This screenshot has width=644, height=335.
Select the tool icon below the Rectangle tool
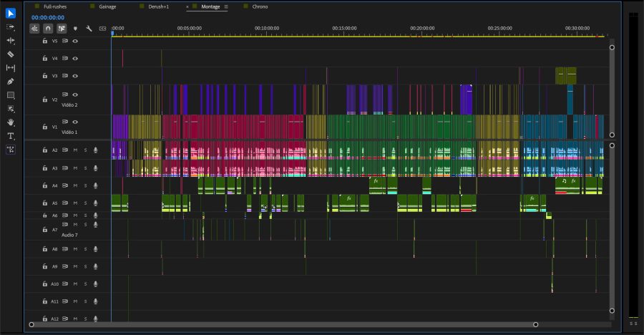click(11, 109)
